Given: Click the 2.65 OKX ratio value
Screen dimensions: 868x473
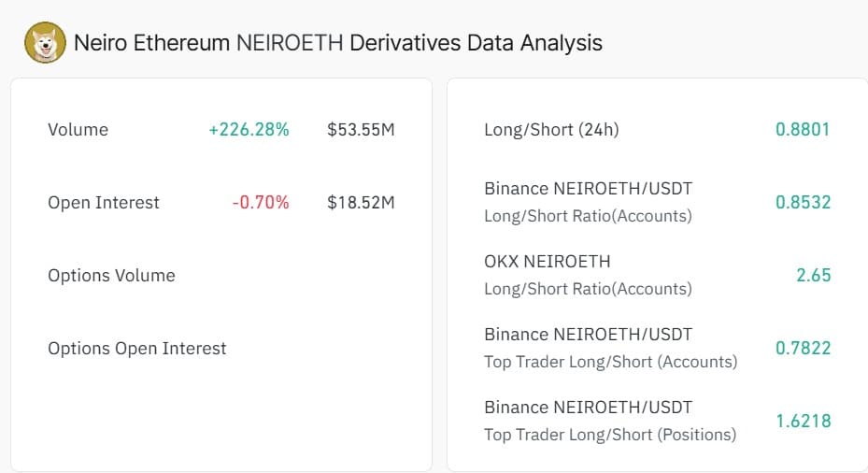Looking at the screenshot, I should click(x=814, y=276).
